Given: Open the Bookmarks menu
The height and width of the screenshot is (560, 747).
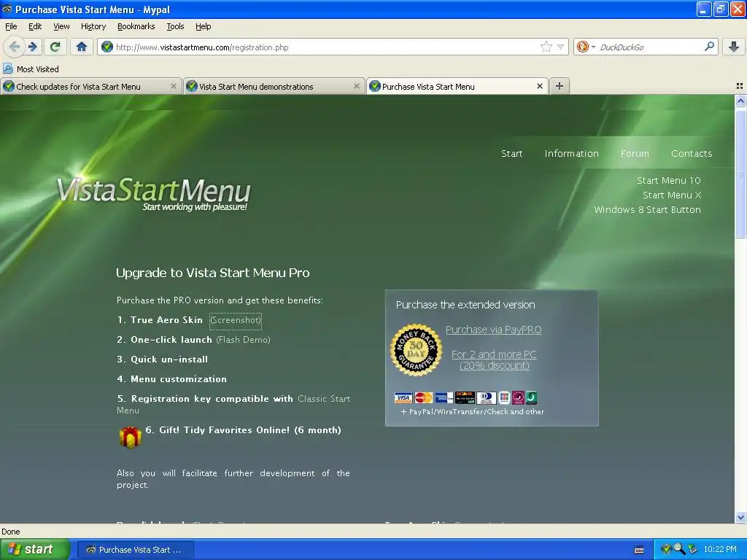Looking at the screenshot, I should tap(136, 26).
